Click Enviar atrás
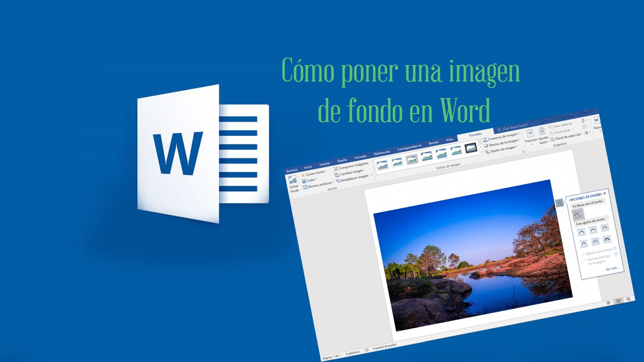This screenshot has height=362, width=644. pos(561,132)
